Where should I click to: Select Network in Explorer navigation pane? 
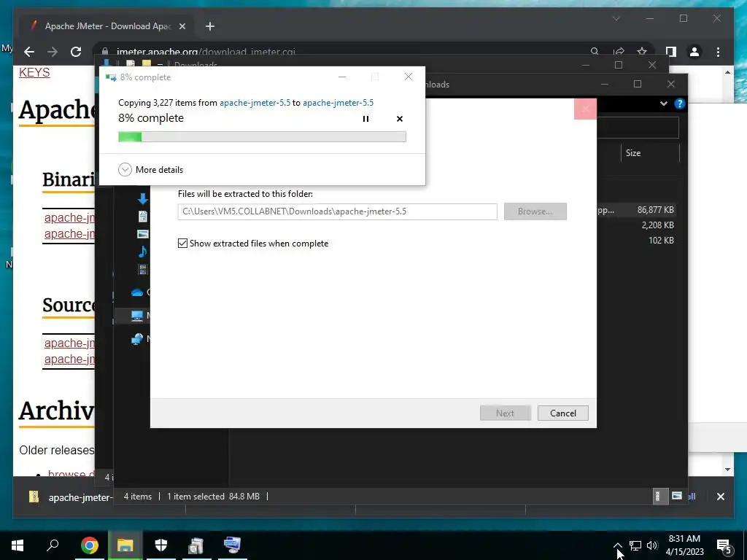(138, 338)
